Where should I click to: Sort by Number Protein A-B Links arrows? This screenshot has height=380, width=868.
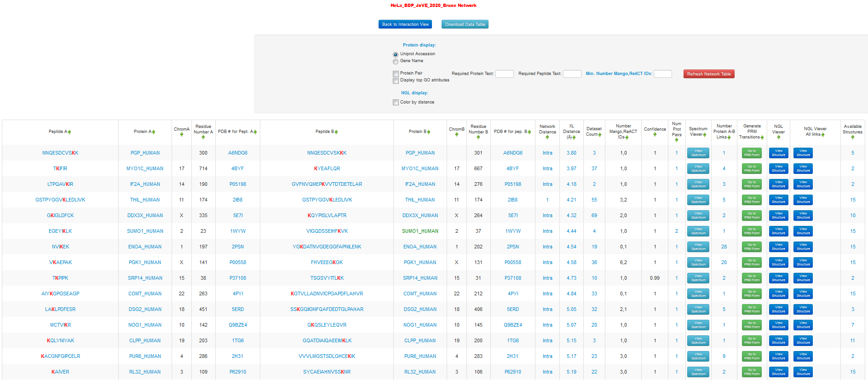tap(729, 138)
